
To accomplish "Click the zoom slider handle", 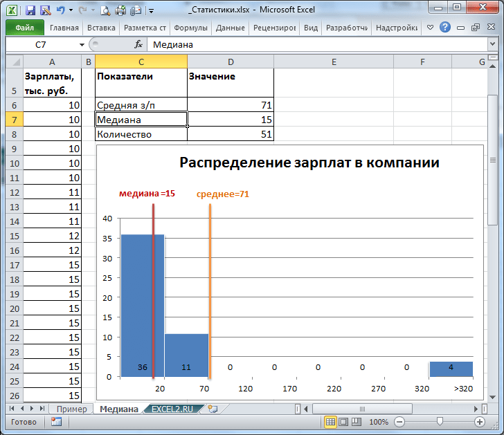I will 440,421.
